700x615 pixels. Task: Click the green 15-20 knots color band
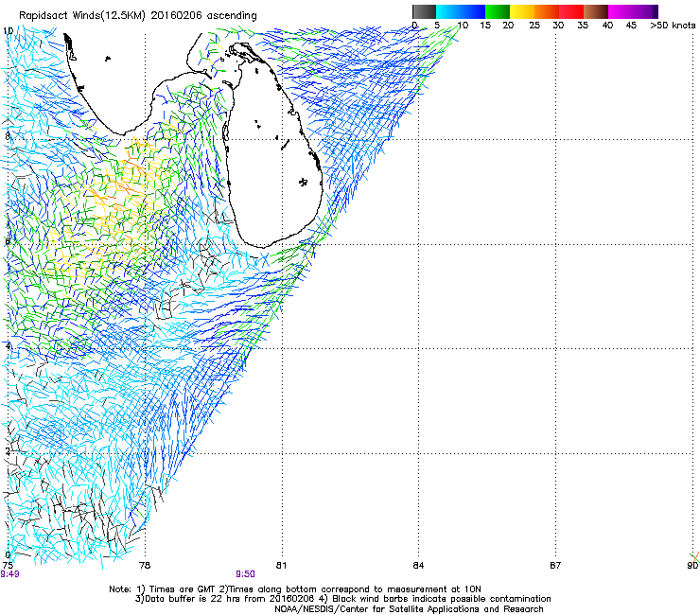click(x=498, y=11)
